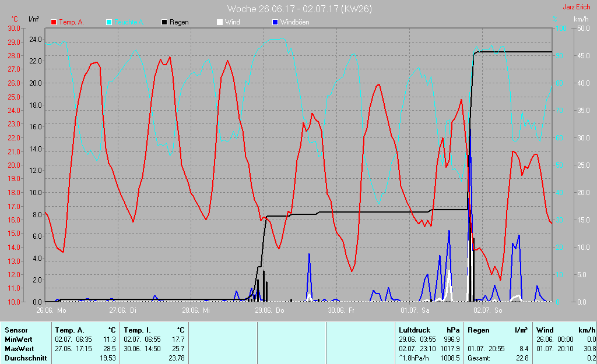
Task: Click the wind maximum value '30.8'
Action: (589, 349)
